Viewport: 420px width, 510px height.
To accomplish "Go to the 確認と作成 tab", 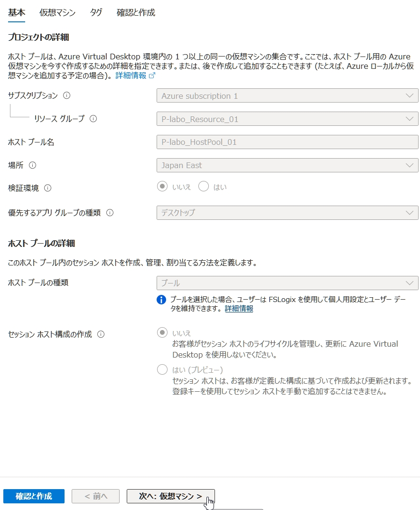I will pyautogui.click(x=136, y=13).
